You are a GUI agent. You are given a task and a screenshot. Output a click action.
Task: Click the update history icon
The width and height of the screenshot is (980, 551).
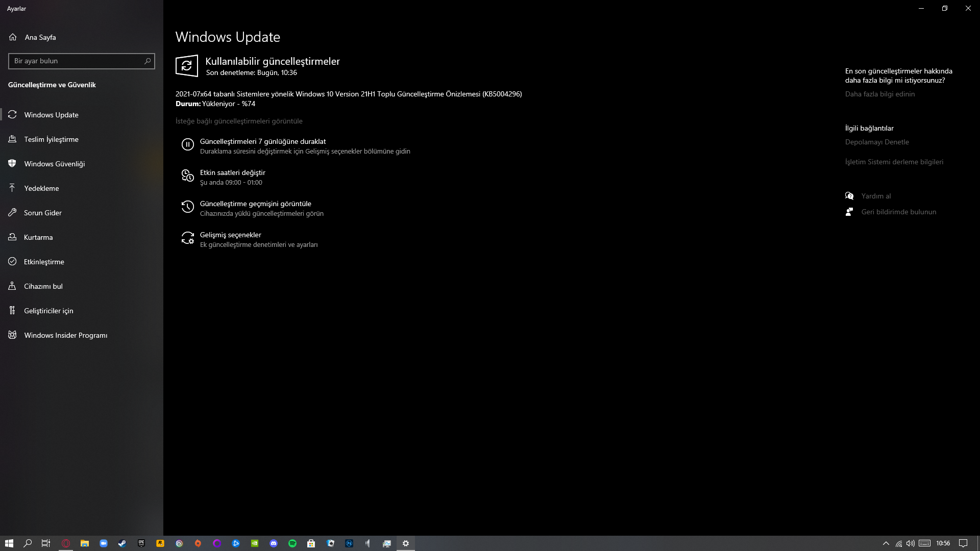(187, 207)
